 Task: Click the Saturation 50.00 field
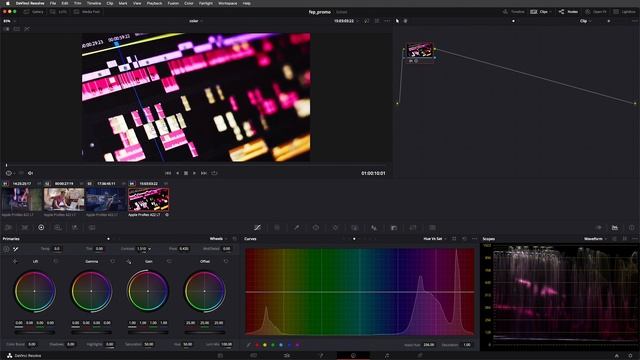tap(149, 344)
